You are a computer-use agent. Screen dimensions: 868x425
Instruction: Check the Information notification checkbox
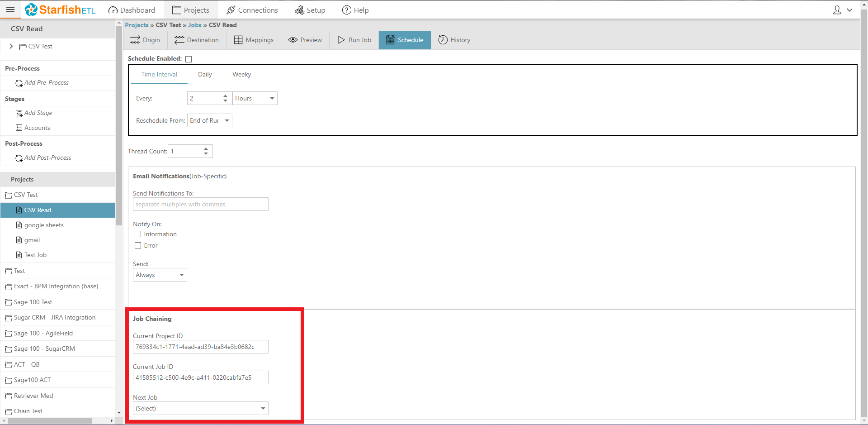138,234
